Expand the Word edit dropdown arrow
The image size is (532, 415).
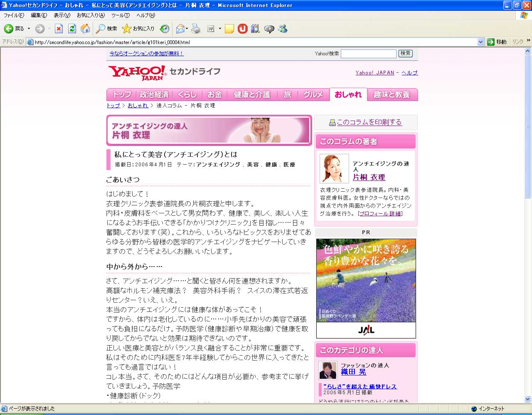point(220,29)
